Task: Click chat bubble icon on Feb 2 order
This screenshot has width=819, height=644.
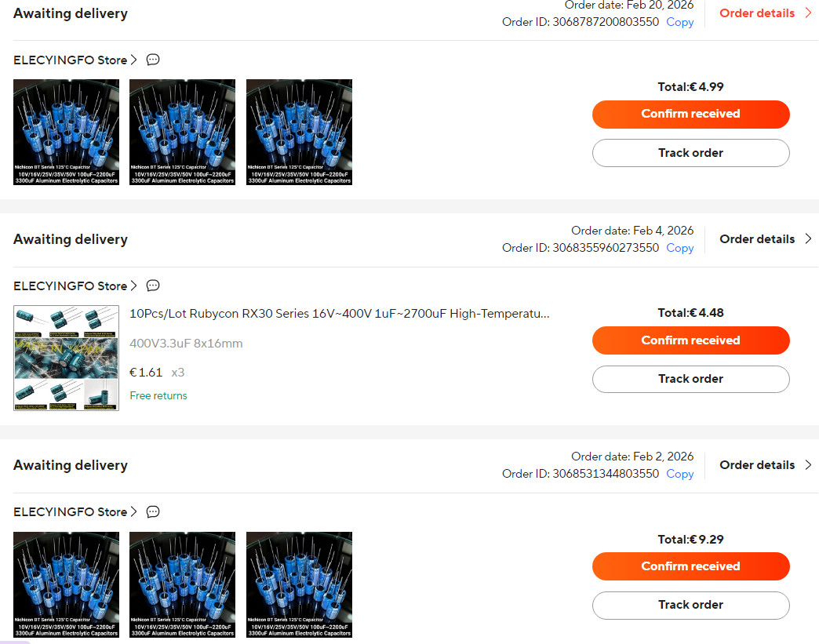Action: point(152,512)
